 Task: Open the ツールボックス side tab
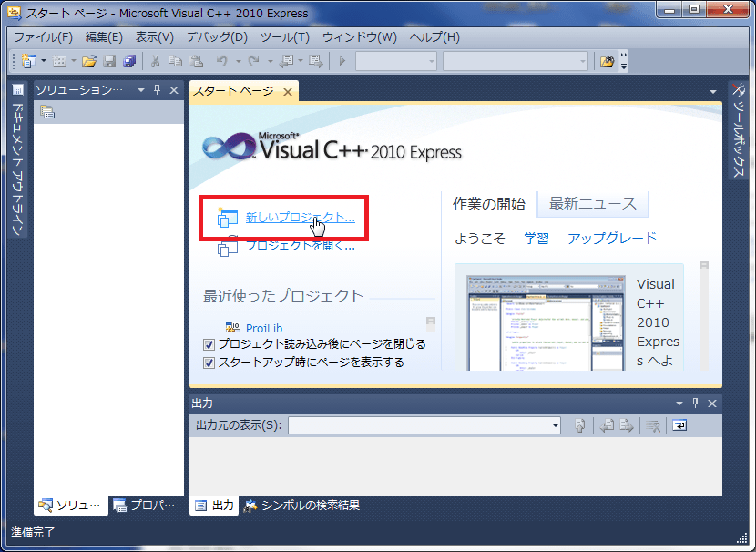[x=739, y=130]
